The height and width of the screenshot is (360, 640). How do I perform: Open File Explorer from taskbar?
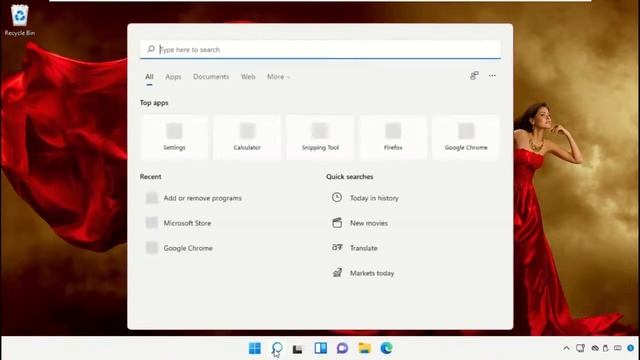pyautogui.click(x=364, y=348)
